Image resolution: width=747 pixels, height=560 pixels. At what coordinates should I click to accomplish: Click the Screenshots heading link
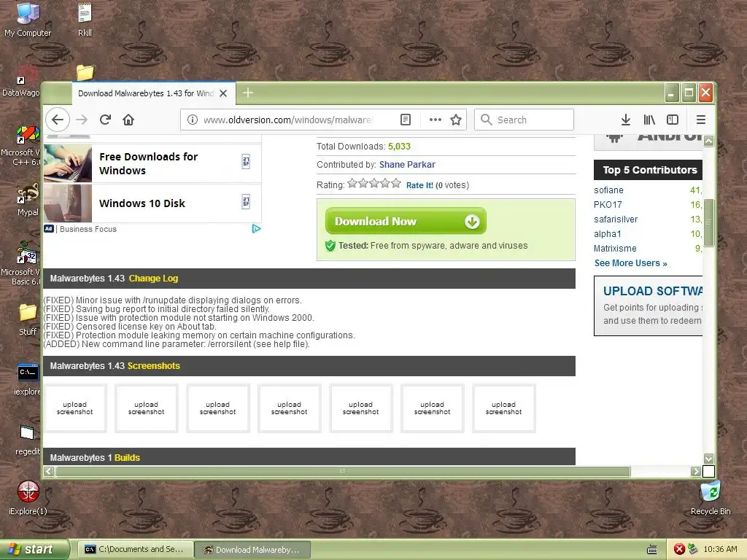(x=153, y=366)
